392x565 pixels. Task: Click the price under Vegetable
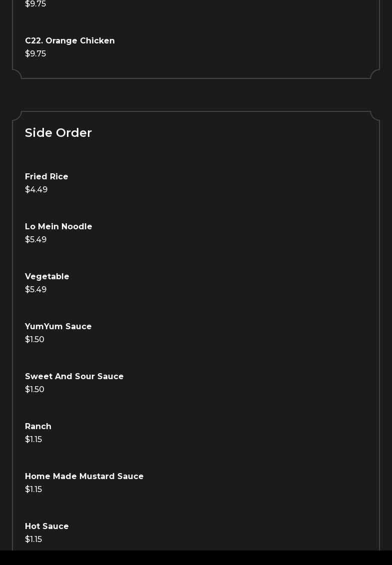point(36,290)
